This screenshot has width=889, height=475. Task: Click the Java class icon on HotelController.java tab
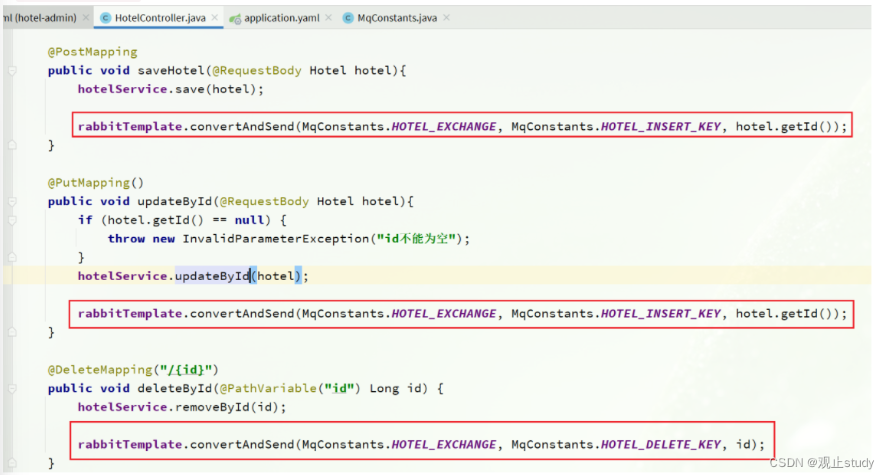[x=105, y=18]
